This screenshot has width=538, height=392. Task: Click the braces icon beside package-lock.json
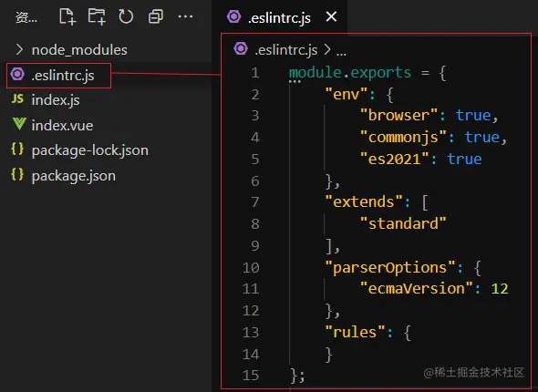(17, 150)
